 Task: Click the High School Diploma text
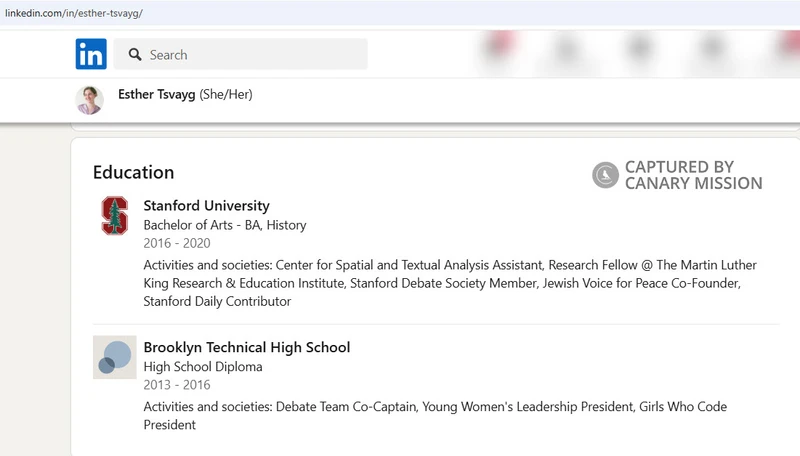(x=203, y=367)
